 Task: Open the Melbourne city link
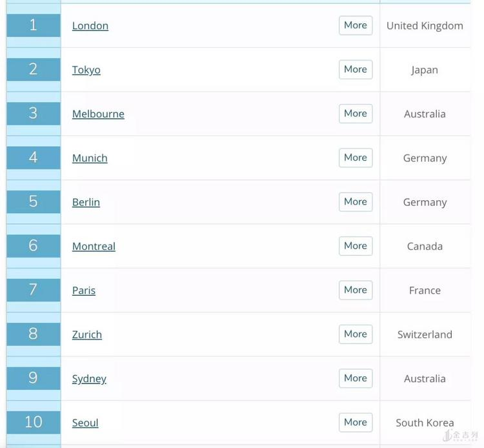click(x=98, y=114)
